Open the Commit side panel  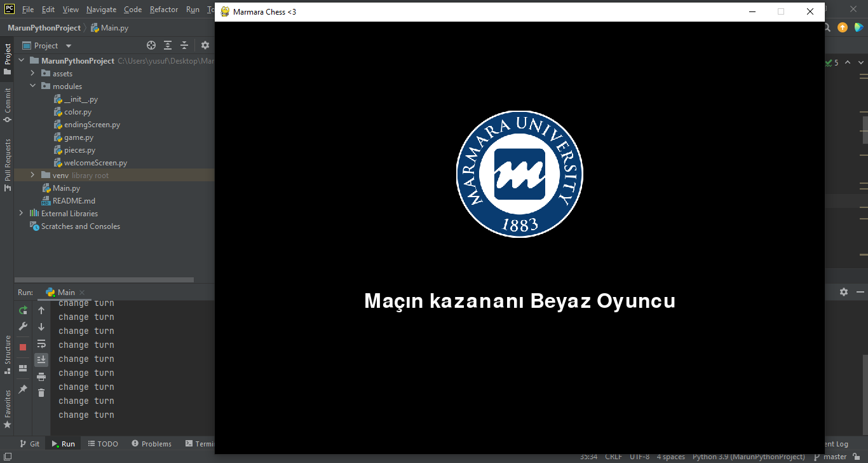[x=8, y=105]
